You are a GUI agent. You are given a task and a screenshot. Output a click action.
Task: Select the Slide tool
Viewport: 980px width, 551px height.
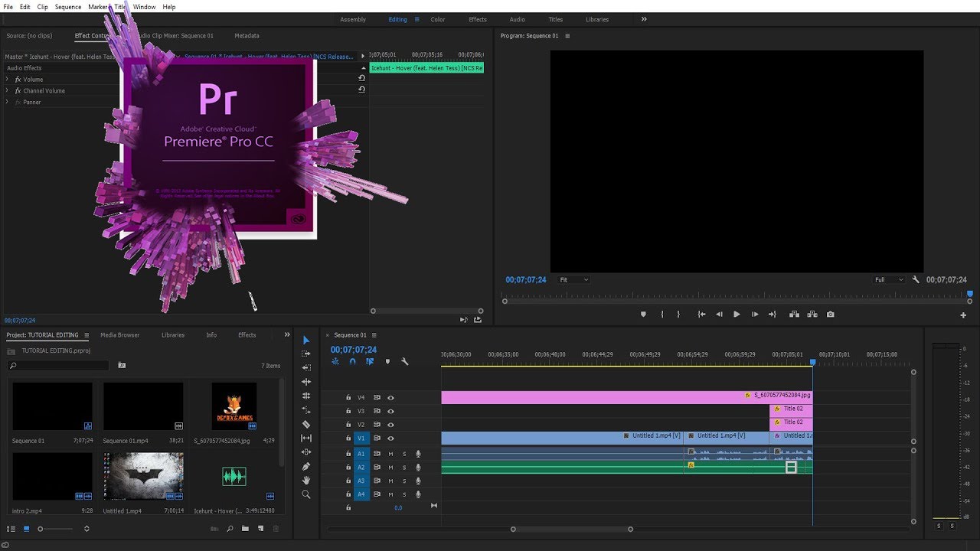click(x=306, y=452)
